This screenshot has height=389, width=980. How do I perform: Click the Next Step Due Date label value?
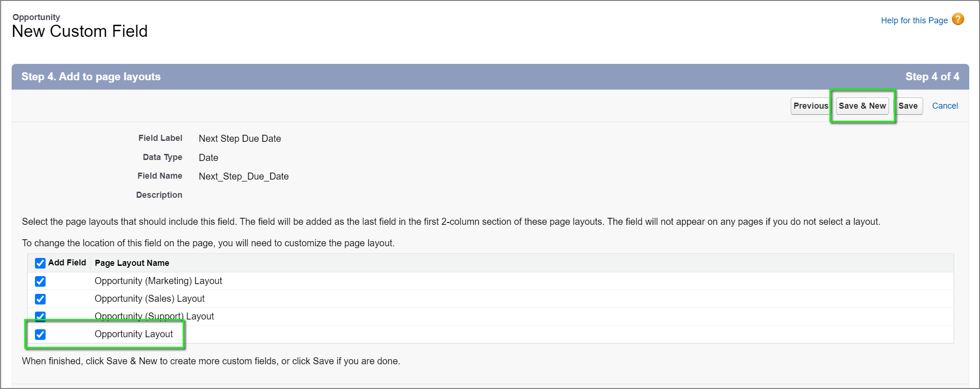(x=240, y=139)
